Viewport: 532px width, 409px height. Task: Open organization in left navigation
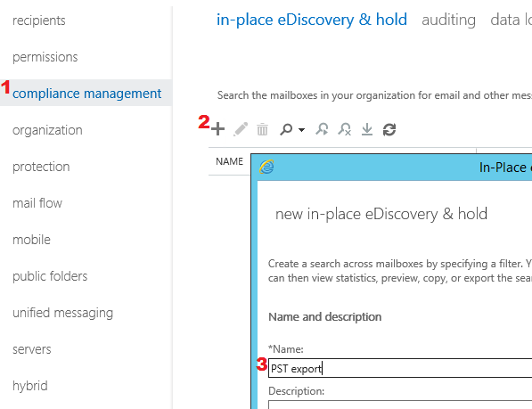tap(47, 130)
